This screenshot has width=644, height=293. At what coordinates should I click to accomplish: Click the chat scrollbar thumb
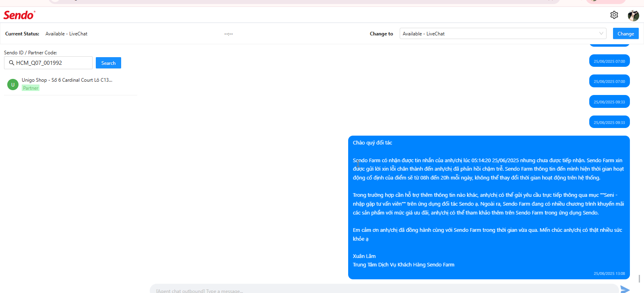pyautogui.click(x=639, y=279)
